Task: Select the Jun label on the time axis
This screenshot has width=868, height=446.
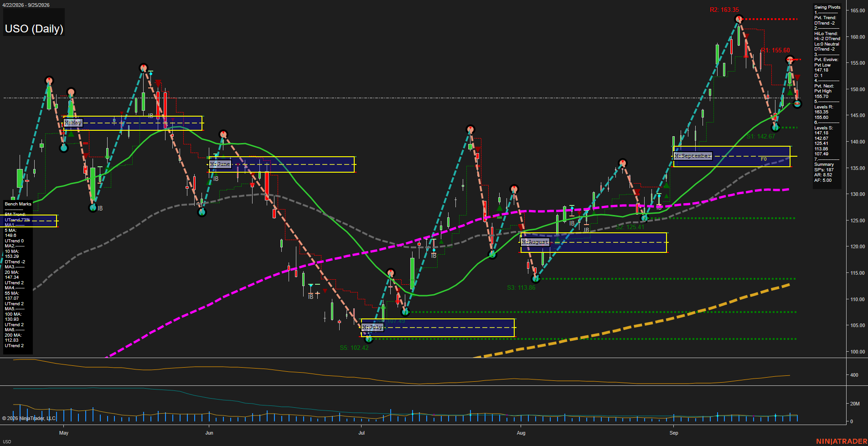Action: click(209, 433)
